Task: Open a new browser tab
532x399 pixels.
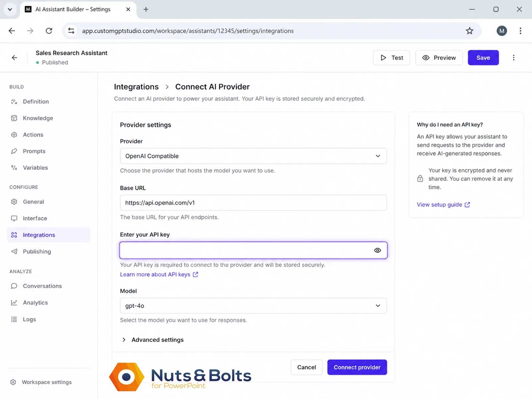Action: 146,9
